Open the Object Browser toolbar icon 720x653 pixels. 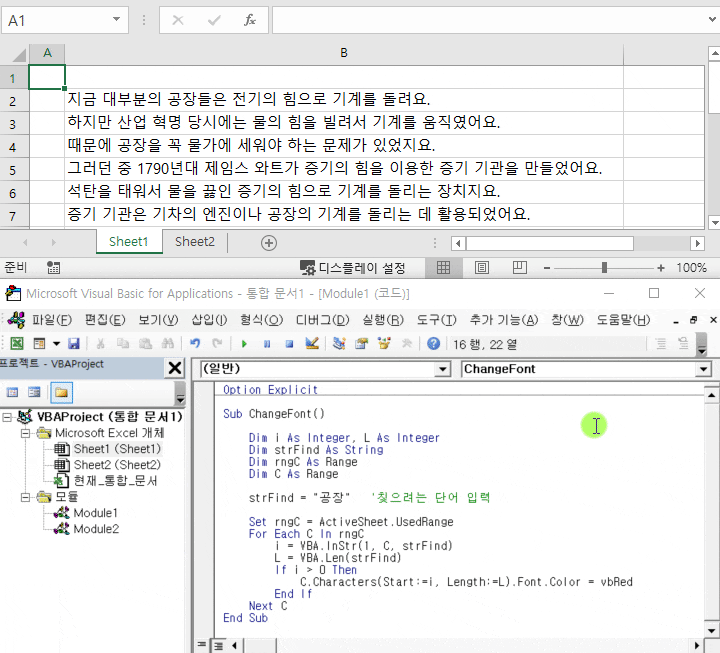[x=384, y=343]
